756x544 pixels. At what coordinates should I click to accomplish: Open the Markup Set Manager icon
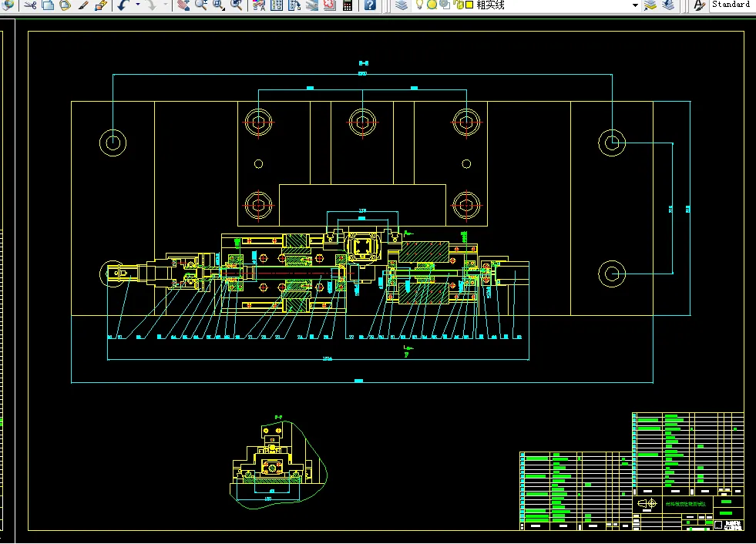(x=330, y=5)
